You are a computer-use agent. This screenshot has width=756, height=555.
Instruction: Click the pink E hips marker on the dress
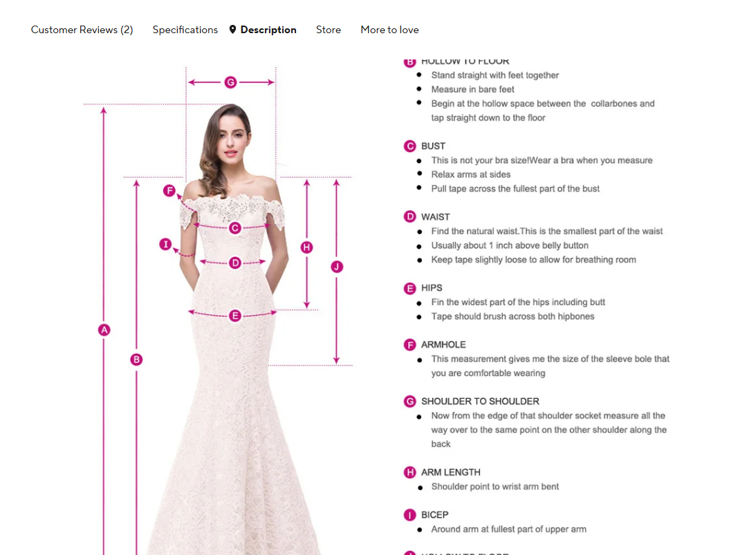click(x=234, y=316)
